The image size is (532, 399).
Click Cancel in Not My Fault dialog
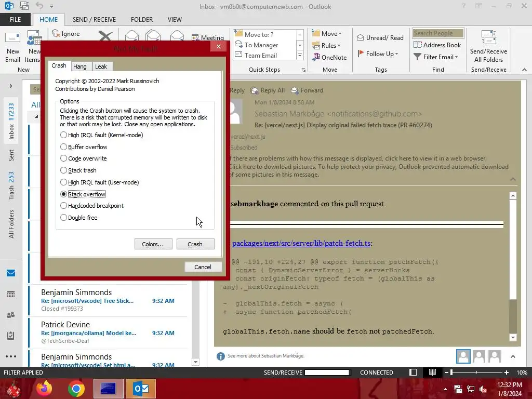tap(203, 267)
